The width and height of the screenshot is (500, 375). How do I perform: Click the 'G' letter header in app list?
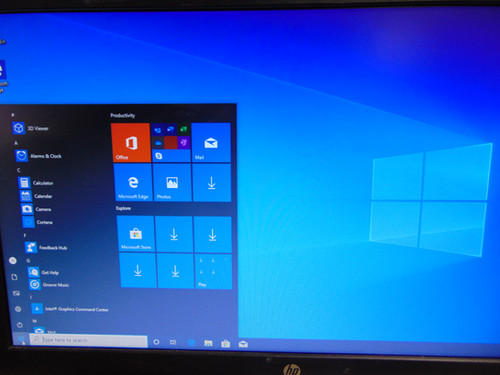[28, 260]
